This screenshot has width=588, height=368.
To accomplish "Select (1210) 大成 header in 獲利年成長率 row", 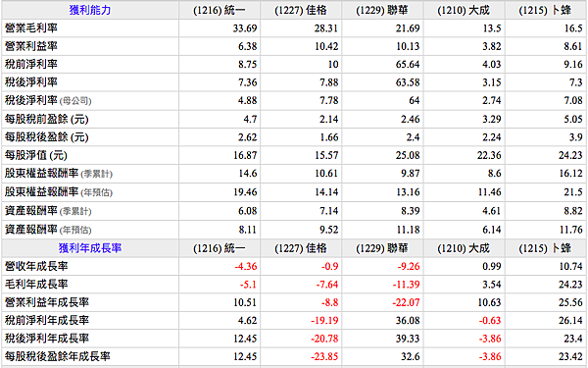I will tap(464, 248).
